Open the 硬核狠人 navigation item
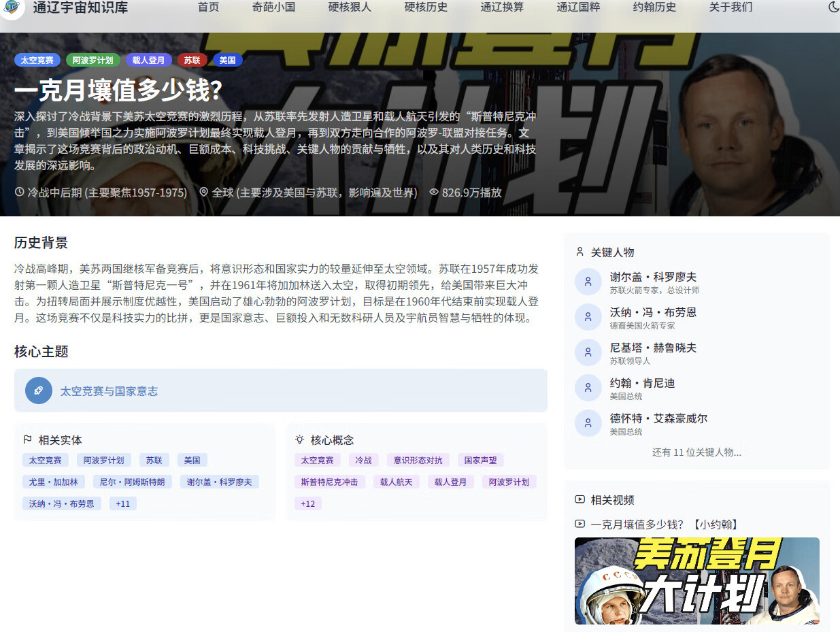840x632 pixels. (x=350, y=7)
